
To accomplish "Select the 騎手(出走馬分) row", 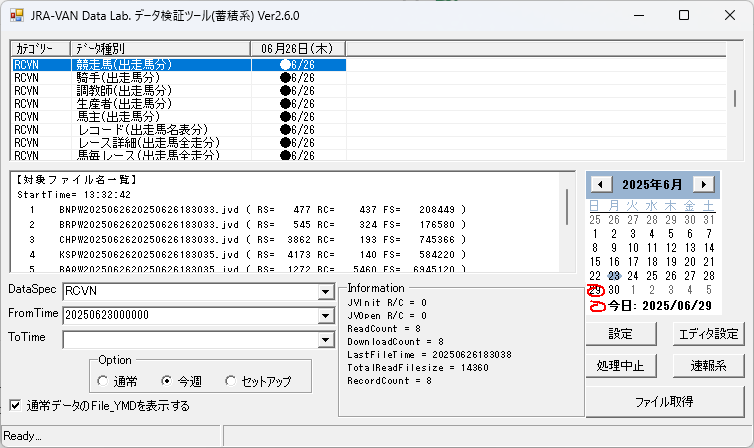I will pyautogui.click(x=179, y=77).
